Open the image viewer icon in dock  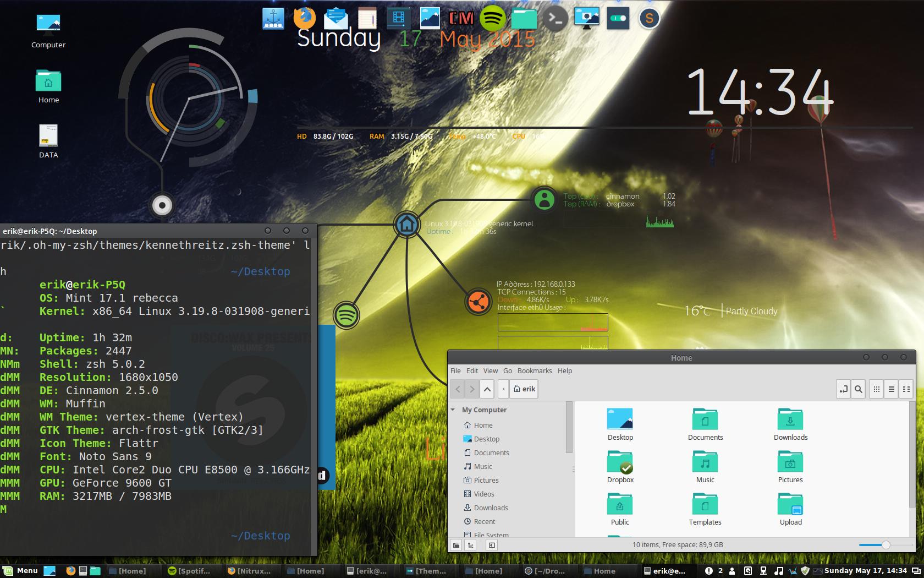point(430,18)
